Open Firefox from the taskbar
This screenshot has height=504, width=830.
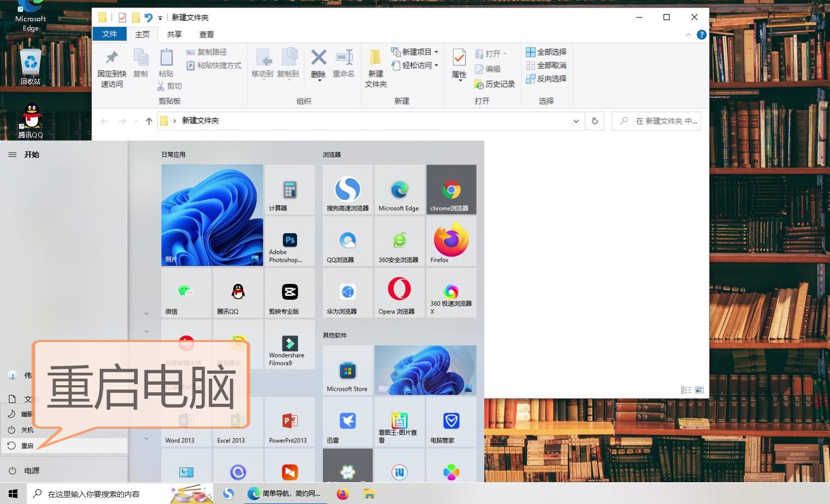point(342,494)
